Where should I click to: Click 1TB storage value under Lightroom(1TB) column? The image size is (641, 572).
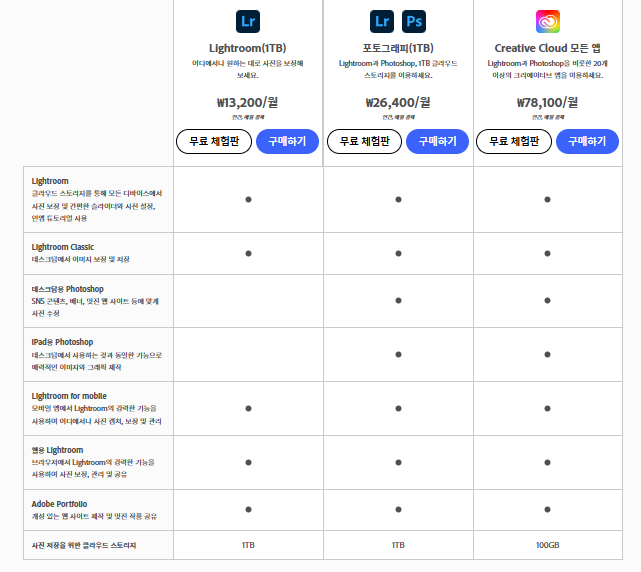click(x=248, y=545)
